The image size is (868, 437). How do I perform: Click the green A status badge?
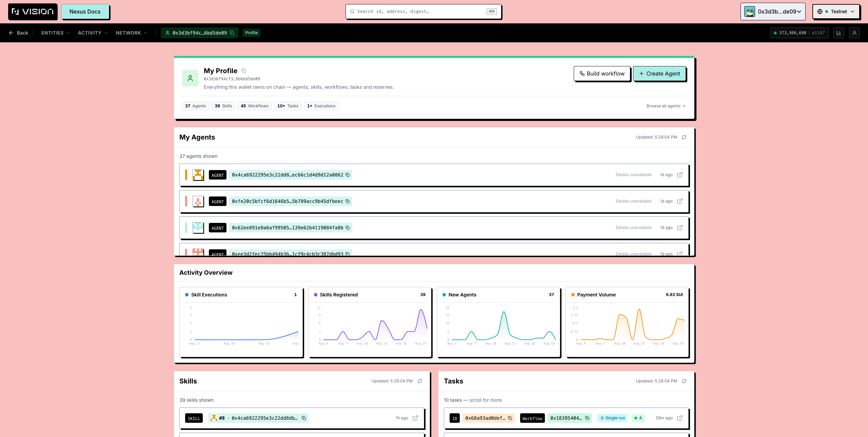tap(638, 418)
